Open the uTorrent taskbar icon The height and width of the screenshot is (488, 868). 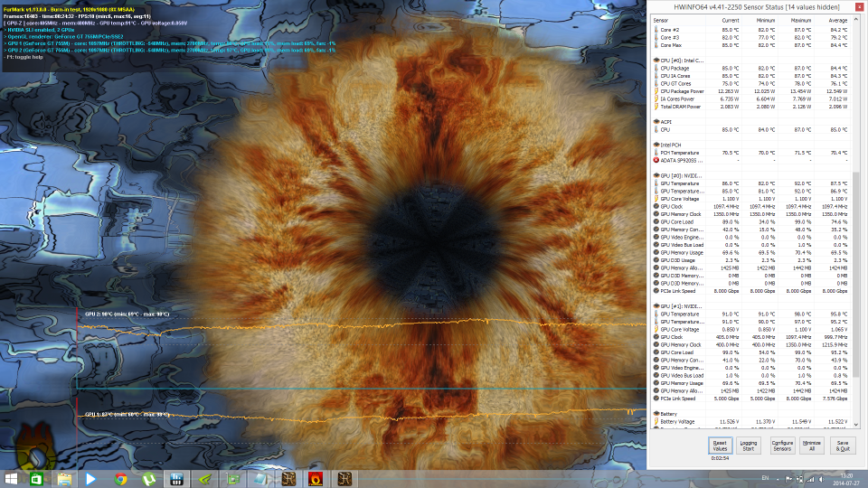(x=148, y=479)
